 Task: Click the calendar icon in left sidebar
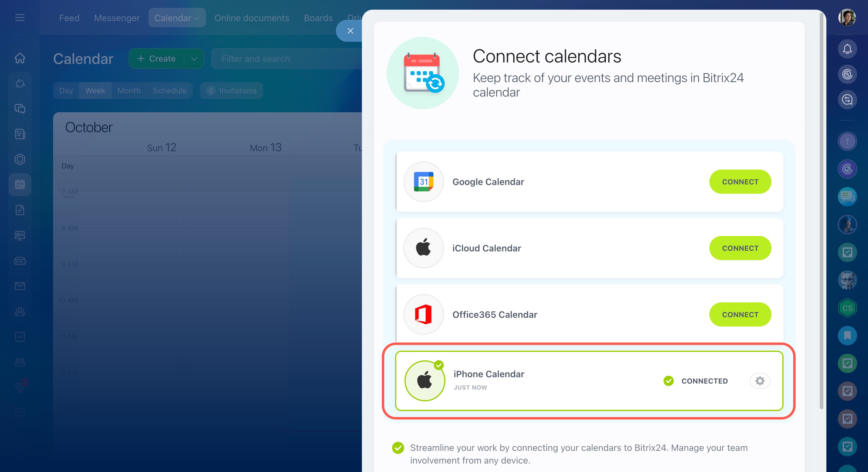[20, 184]
